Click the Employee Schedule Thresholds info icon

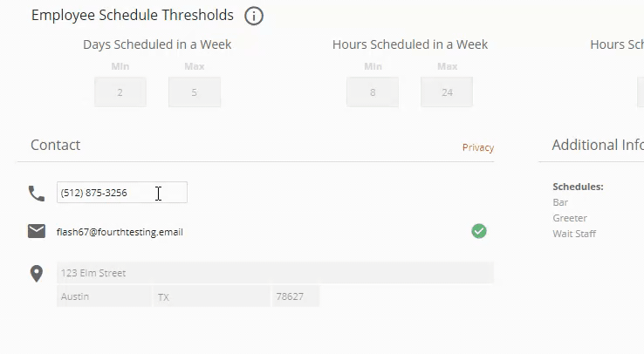click(254, 16)
